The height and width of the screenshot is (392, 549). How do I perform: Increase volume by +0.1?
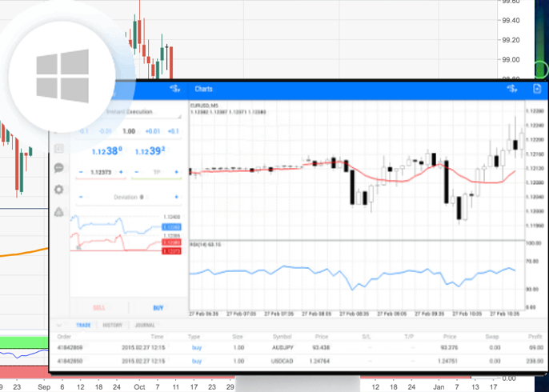[x=173, y=131]
